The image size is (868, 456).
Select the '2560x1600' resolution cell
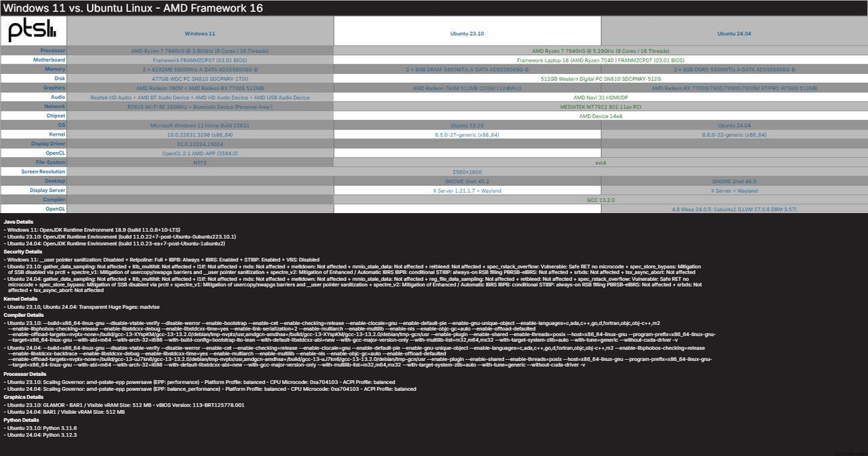click(467, 172)
